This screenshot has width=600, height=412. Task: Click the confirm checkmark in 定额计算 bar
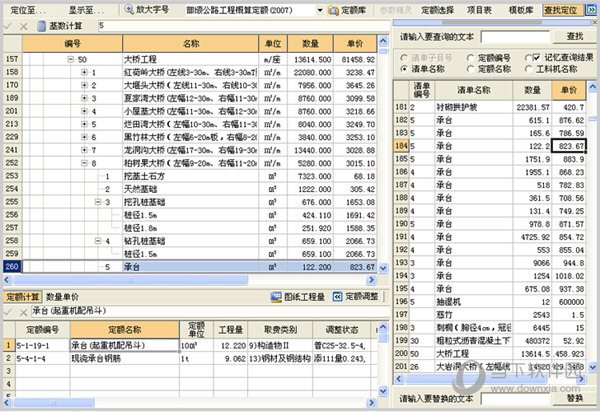[8, 312]
